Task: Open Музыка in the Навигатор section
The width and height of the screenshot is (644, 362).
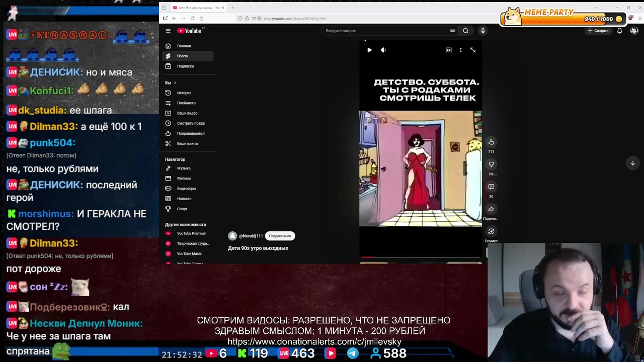Action: (x=188, y=168)
